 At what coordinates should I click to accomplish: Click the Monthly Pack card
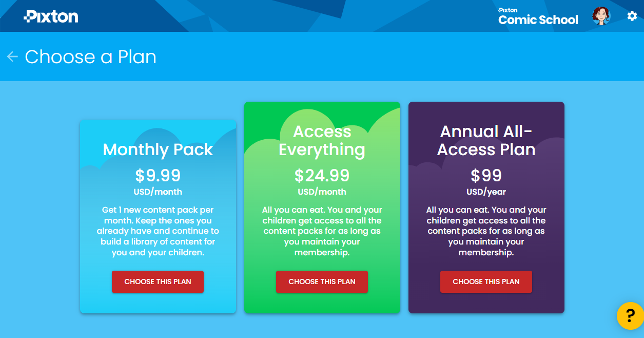[x=158, y=216]
